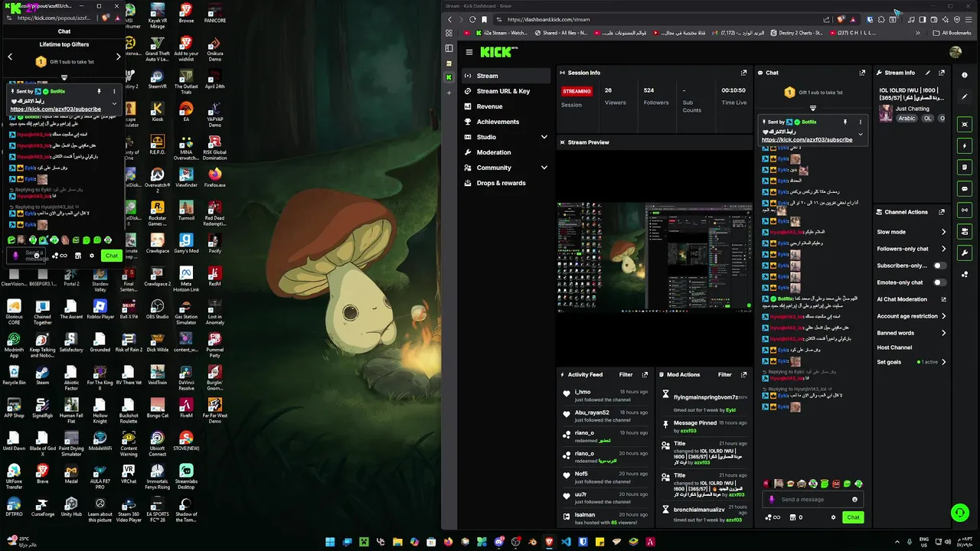The width and height of the screenshot is (980, 551).
Task: Open the green support headset button
Action: pos(959,513)
